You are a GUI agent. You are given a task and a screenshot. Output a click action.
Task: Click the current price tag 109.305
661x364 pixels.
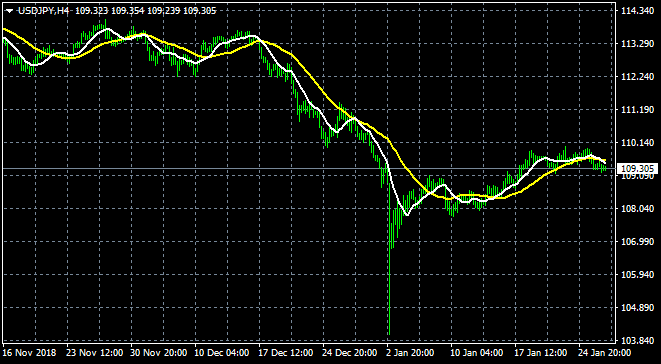tap(637, 169)
